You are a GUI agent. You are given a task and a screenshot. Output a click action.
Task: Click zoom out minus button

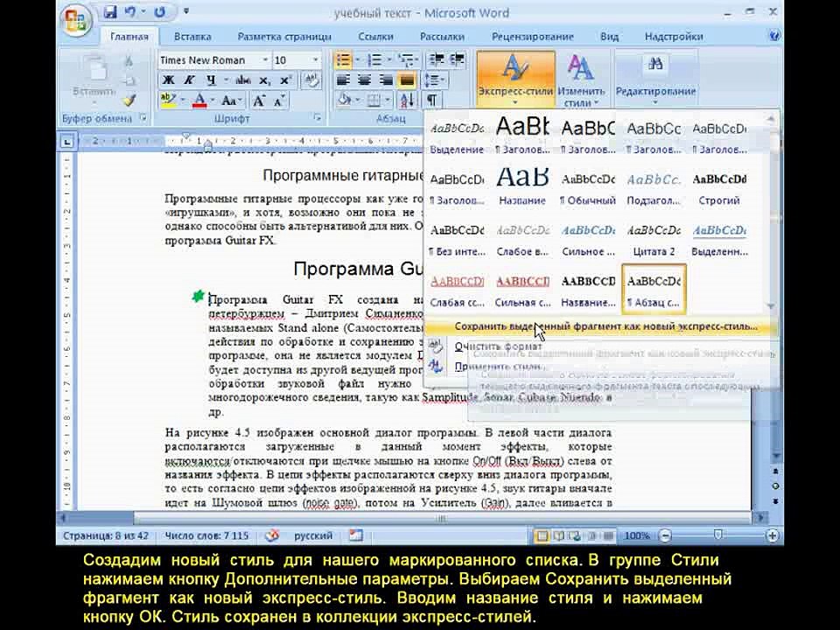(x=665, y=535)
